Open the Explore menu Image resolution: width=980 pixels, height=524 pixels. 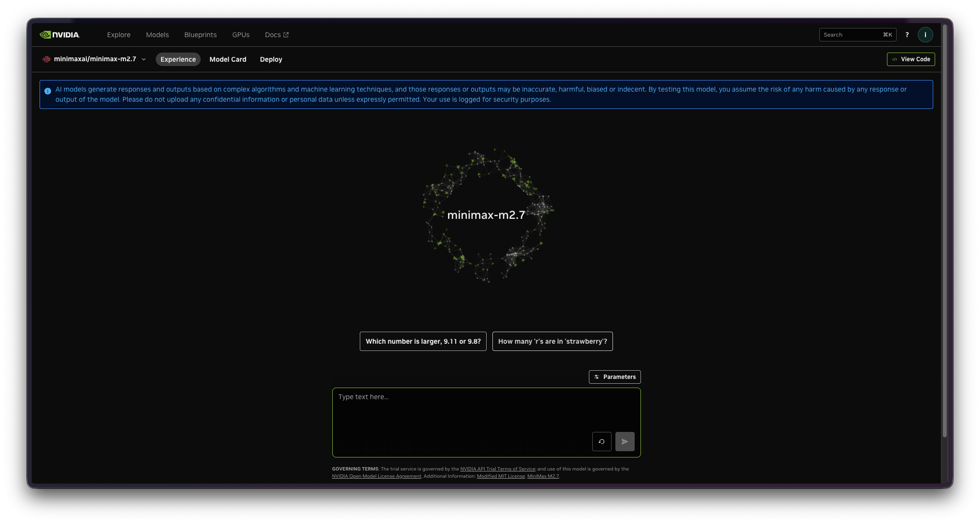[x=119, y=35]
